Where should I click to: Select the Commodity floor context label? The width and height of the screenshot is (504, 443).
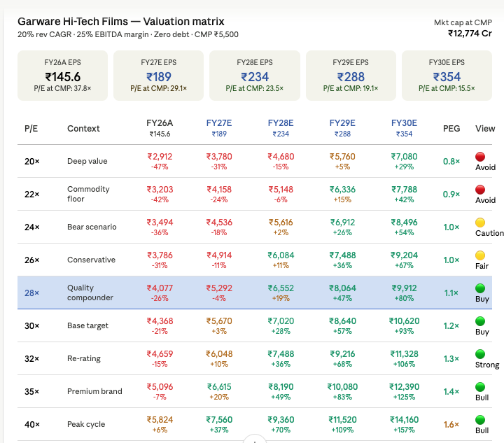(88, 194)
